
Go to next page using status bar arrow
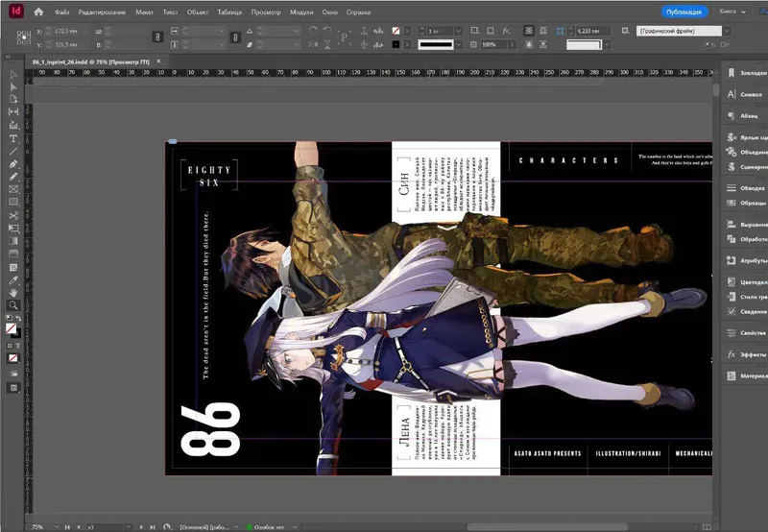[x=142, y=526]
